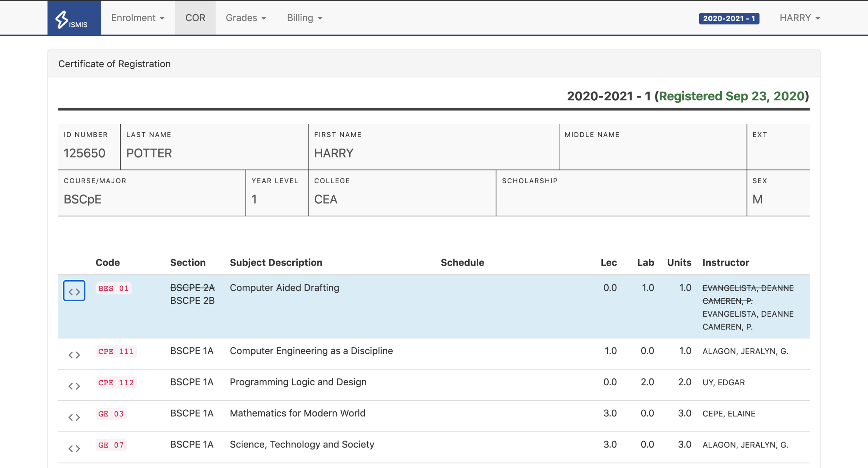Click the Certificate of Registration heading

pyautogui.click(x=114, y=64)
